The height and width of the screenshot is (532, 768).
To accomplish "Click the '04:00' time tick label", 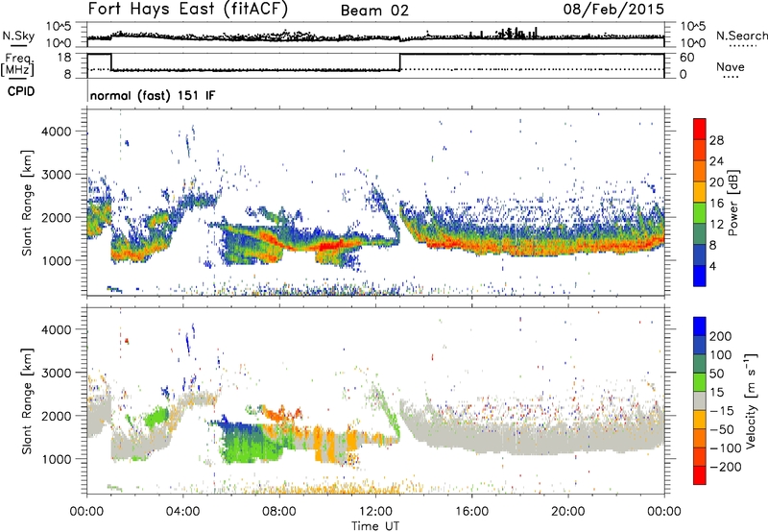I will (x=182, y=512).
